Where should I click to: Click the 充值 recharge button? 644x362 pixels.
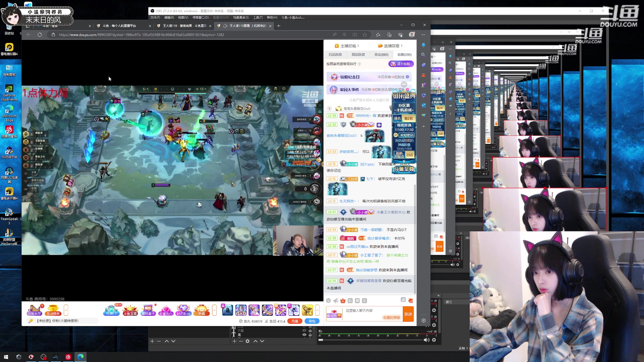[x=295, y=321]
